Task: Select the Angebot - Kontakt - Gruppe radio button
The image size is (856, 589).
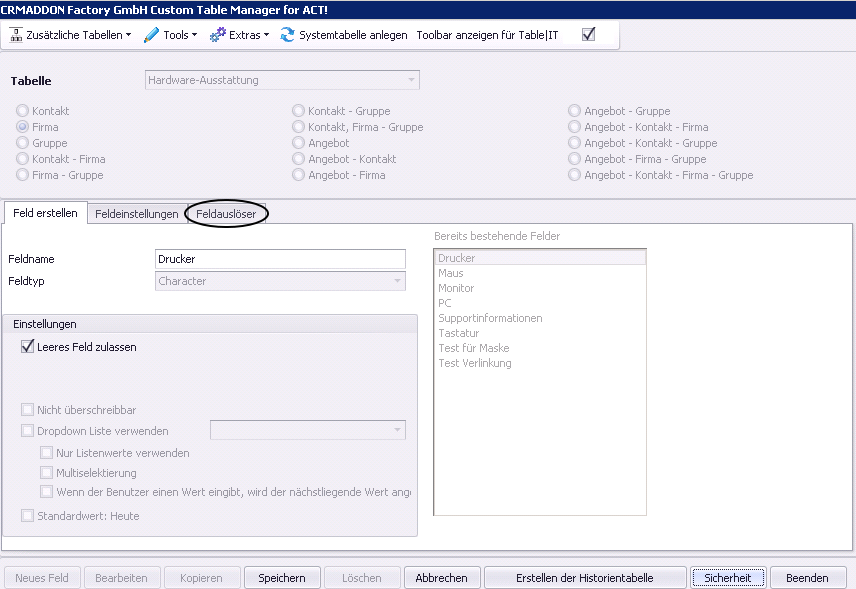Action: pos(574,142)
